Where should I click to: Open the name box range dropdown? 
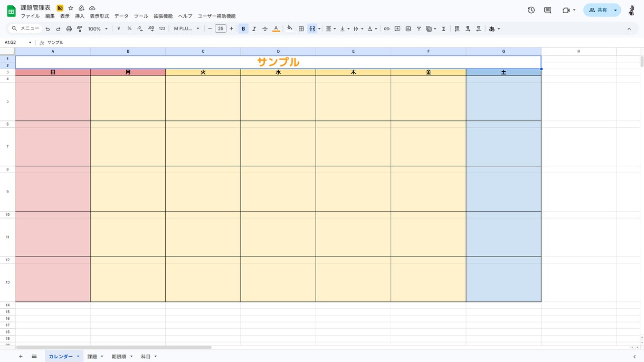pyautogui.click(x=30, y=42)
